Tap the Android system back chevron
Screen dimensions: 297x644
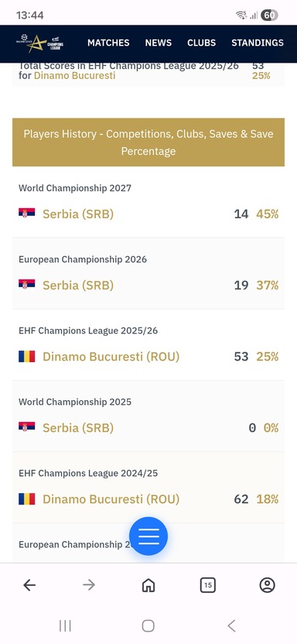(x=231, y=626)
